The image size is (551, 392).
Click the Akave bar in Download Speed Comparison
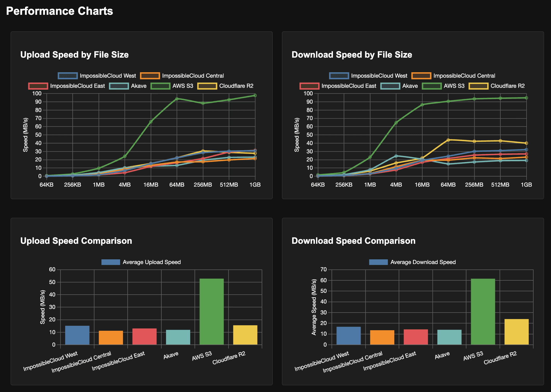click(x=449, y=337)
